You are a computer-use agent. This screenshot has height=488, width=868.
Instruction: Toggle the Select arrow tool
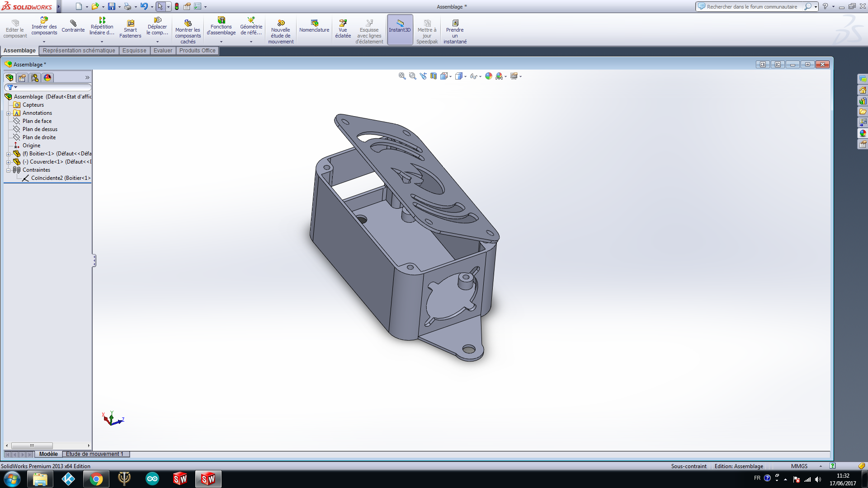tap(160, 6)
